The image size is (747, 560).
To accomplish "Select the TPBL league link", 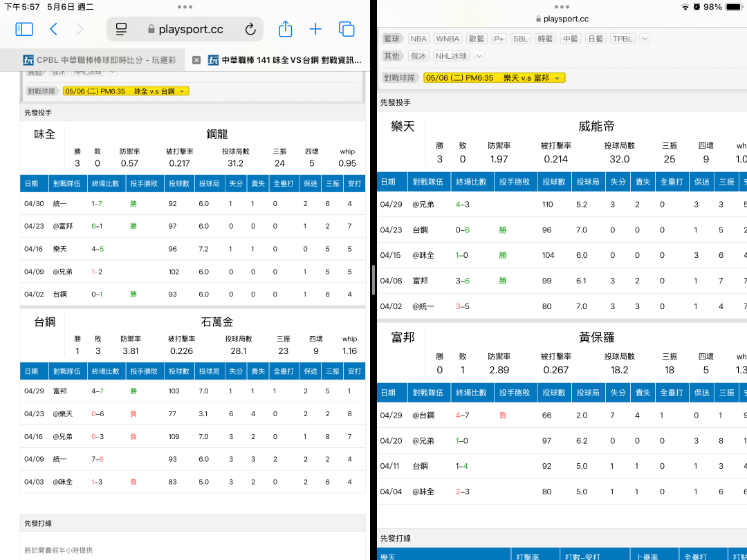I will tap(622, 39).
